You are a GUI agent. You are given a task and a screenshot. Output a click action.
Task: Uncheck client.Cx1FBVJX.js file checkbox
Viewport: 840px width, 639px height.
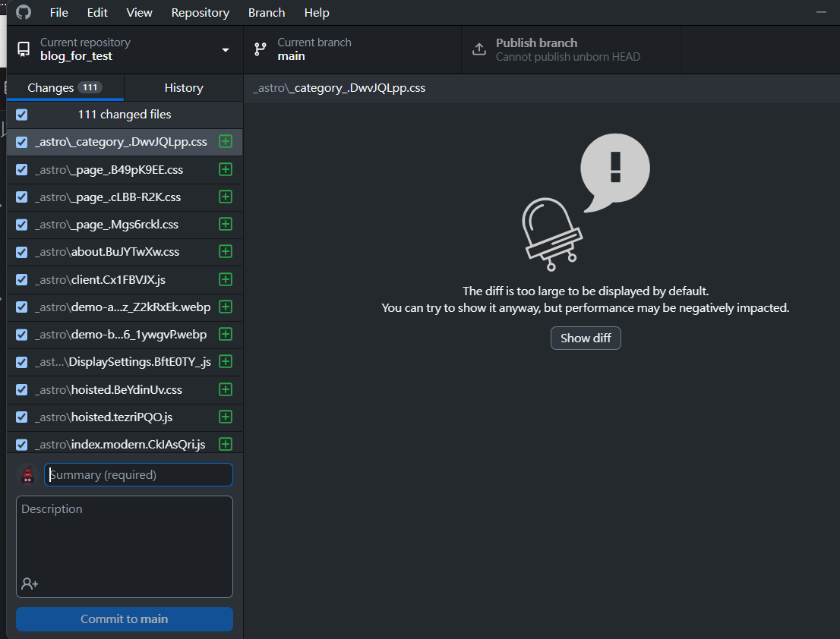point(22,280)
